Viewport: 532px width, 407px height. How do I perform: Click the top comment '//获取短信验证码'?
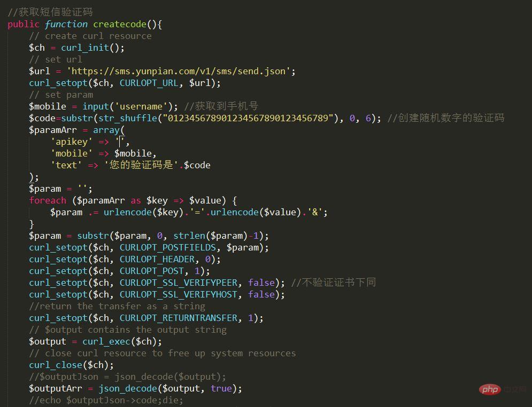[x=50, y=12]
